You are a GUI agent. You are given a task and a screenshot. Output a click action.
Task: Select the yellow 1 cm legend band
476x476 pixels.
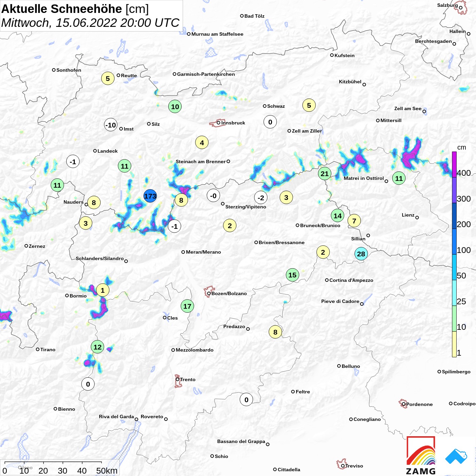click(454, 344)
